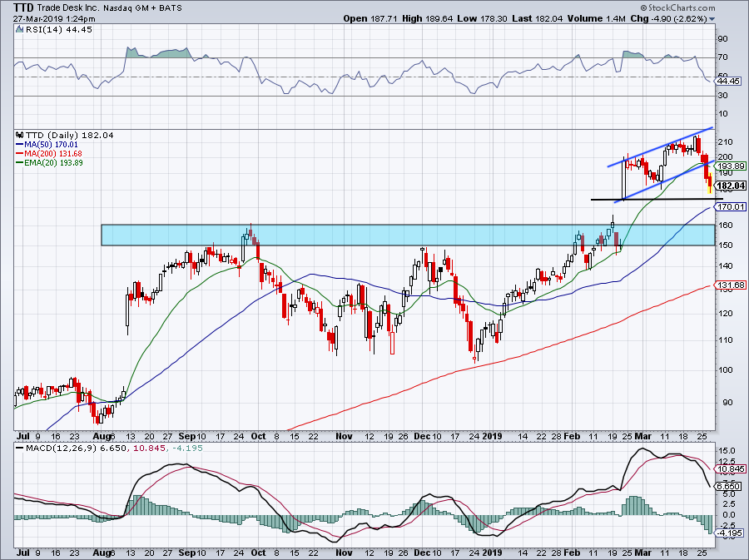Viewport: 749px width, 560px height.
Task: Click the 170.01 blue price axis tag
Action: tap(732, 206)
